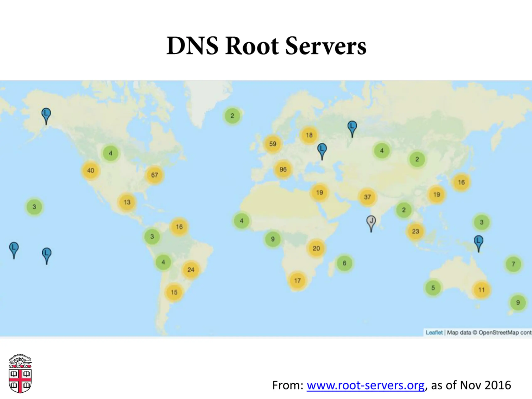The height and width of the screenshot is (399, 532).
Task: Click the L pin over Alaska
Action: (46, 116)
